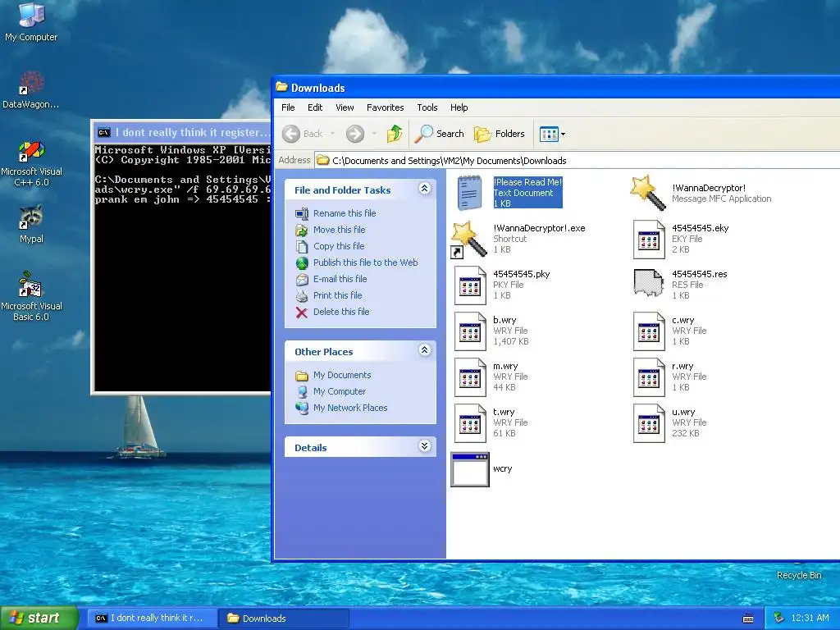Open the Help menu

click(x=459, y=107)
